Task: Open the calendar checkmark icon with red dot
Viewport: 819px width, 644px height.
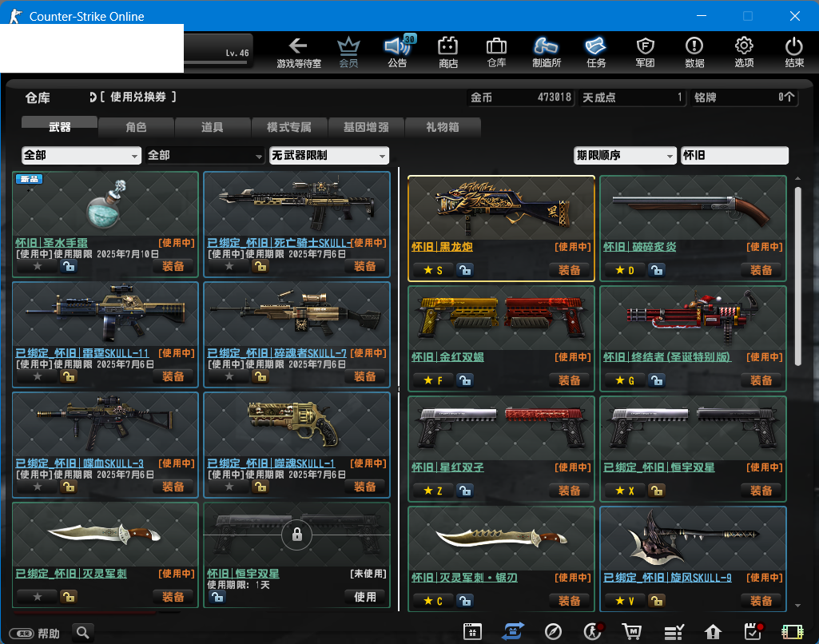Action: click(x=753, y=631)
